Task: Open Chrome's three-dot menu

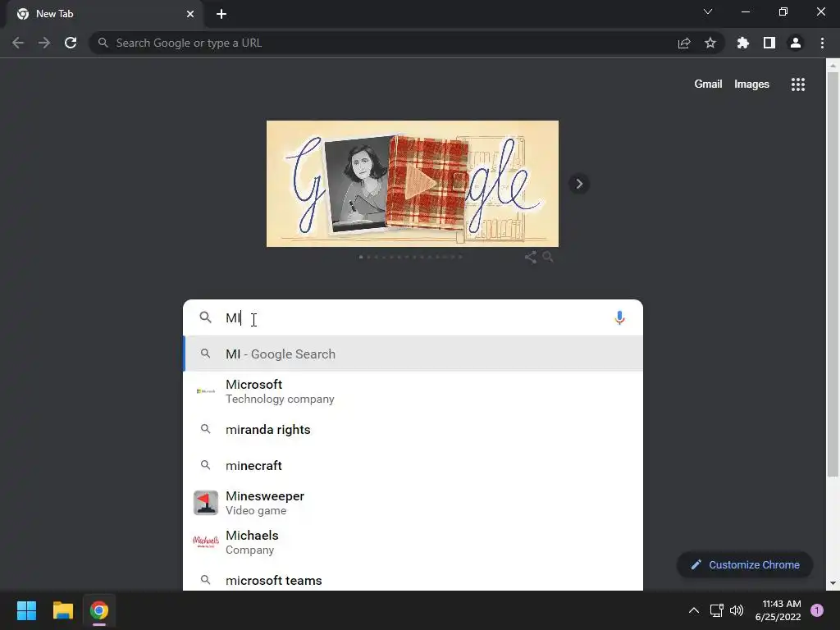Action: tap(822, 43)
